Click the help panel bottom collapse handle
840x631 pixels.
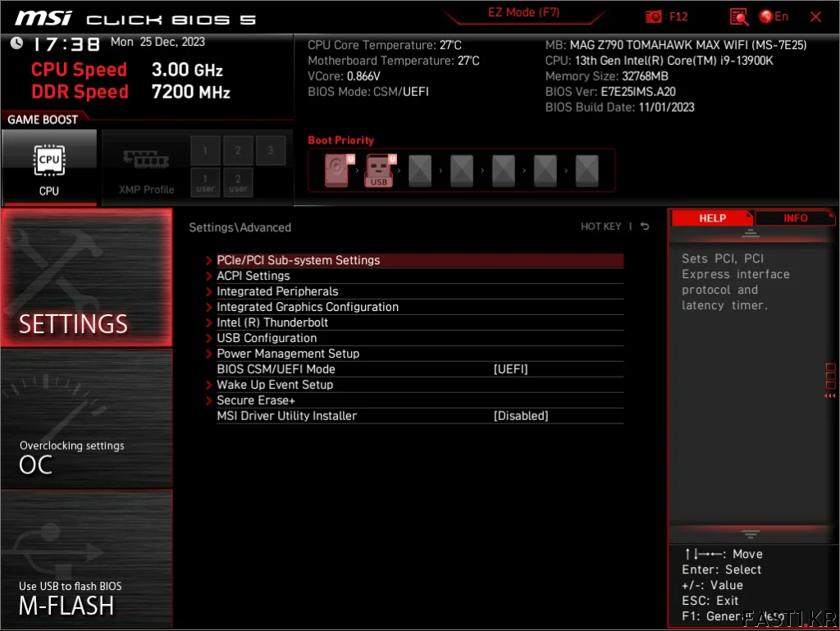(x=750, y=534)
